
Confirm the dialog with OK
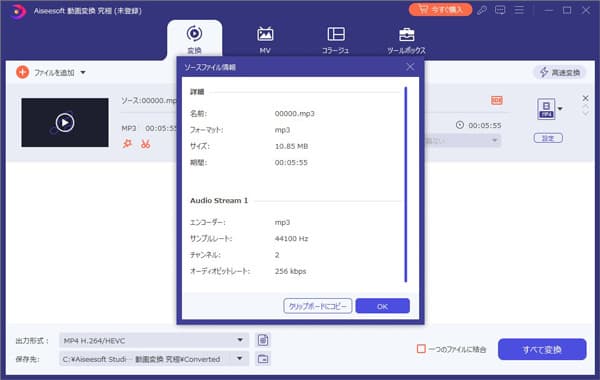(x=383, y=306)
